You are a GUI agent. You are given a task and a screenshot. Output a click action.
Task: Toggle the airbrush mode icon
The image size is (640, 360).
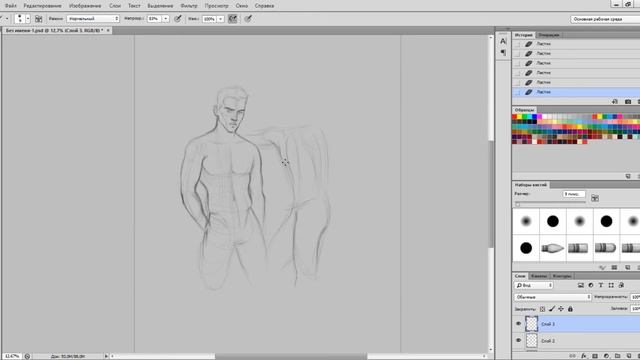click(233, 19)
